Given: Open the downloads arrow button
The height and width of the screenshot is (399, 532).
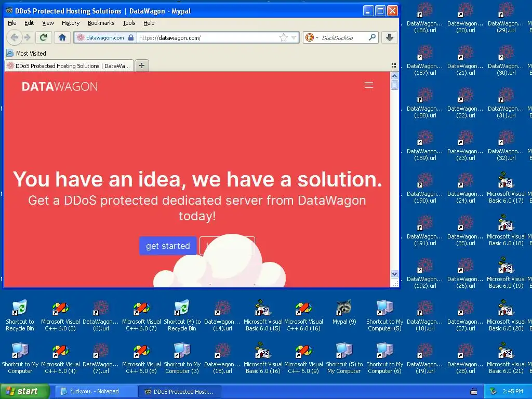Looking at the screenshot, I should coord(390,37).
